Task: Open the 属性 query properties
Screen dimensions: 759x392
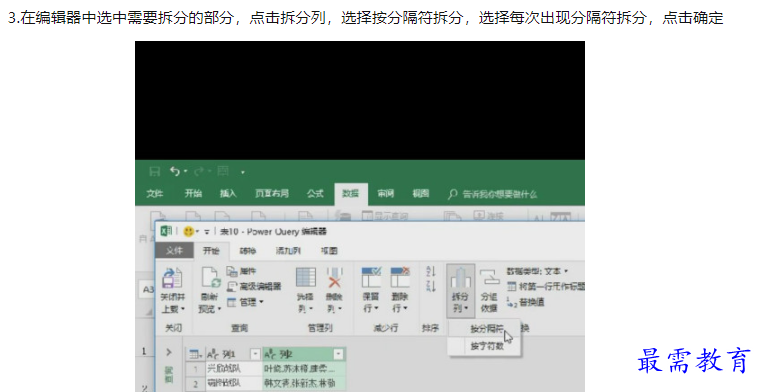Action: (242, 271)
